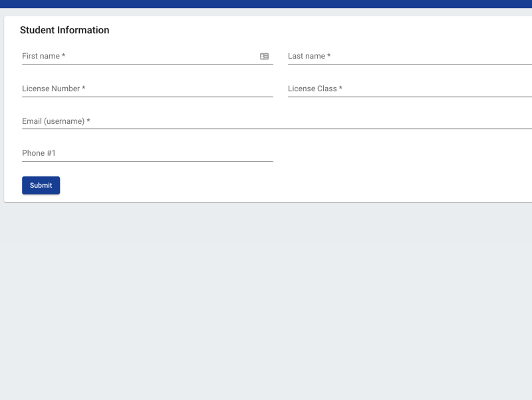532x400 pixels.
Task: Click the Student Information heading
Action: 65,30
